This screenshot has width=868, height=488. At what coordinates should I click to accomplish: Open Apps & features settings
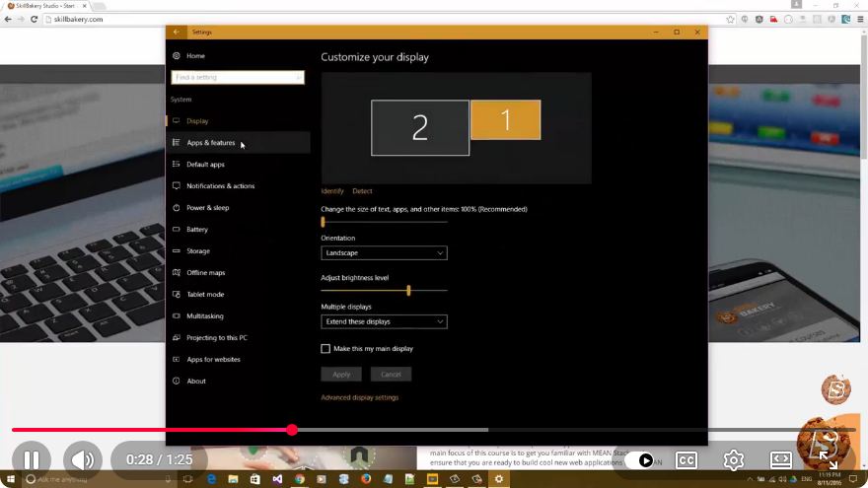[x=238, y=143]
